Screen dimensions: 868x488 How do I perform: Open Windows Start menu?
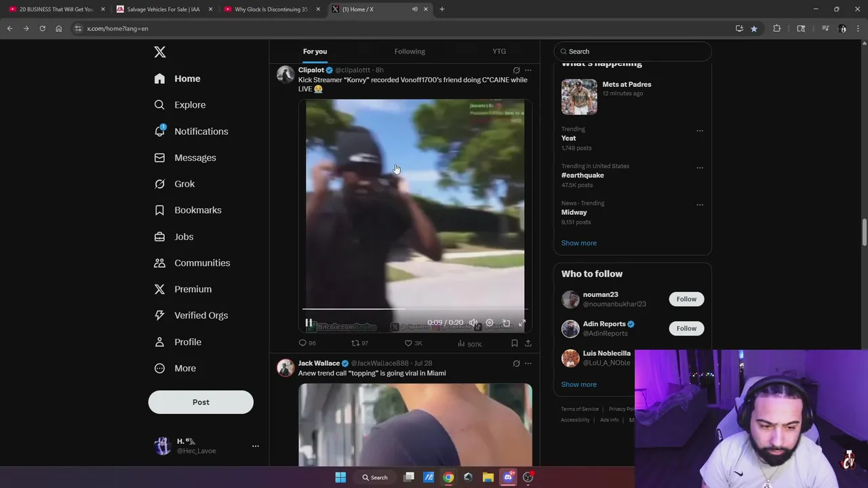(340, 477)
